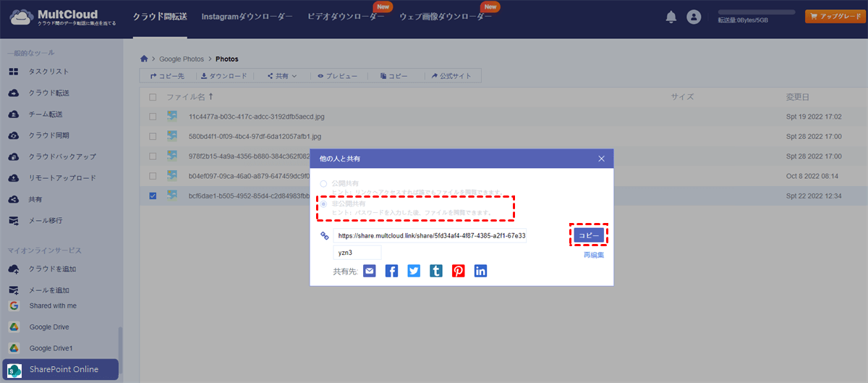This screenshot has height=383, width=868.
Task: Switch to Instagramダウンローダー tab
Action: (247, 17)
